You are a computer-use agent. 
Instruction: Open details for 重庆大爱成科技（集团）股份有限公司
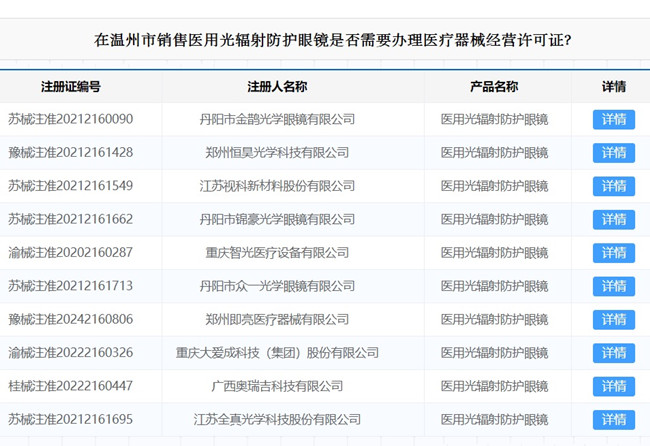614,353
